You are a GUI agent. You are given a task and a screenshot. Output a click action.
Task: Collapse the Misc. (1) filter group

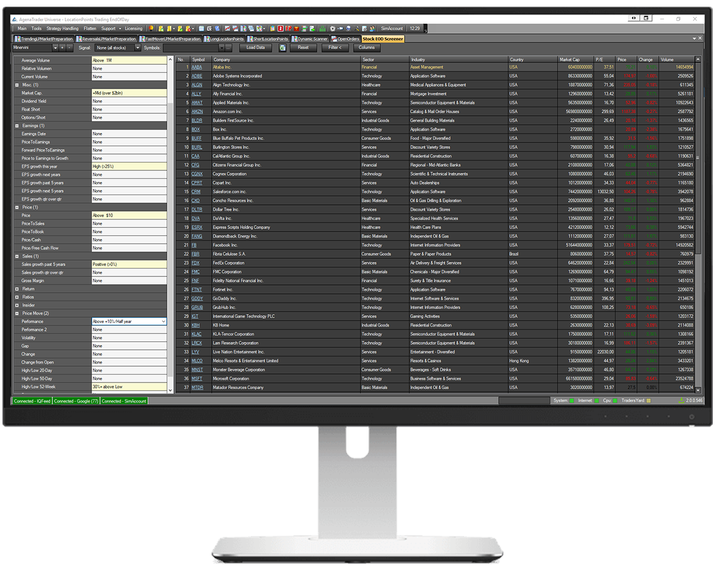(16, 85)
